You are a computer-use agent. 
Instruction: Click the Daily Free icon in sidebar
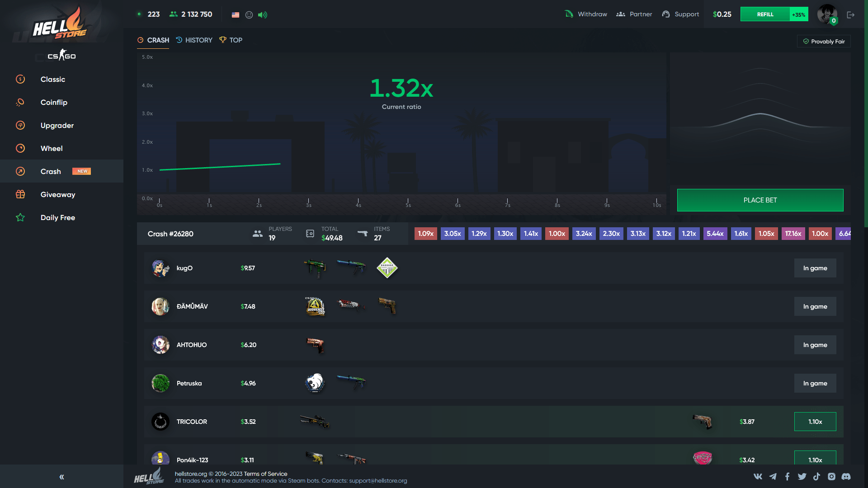[20, 217]
